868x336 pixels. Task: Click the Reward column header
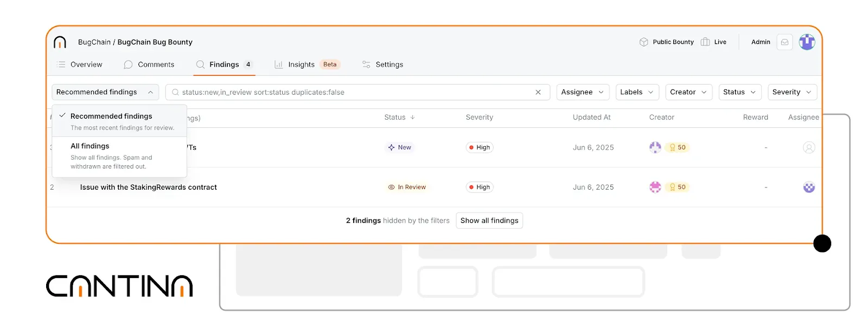tap(756, 117)
